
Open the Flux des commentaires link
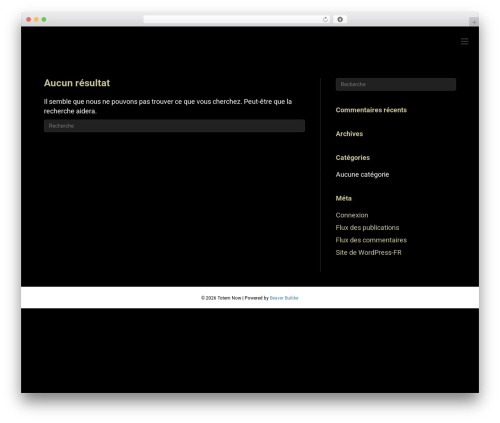pyautogui.click(x=371, y=240)
